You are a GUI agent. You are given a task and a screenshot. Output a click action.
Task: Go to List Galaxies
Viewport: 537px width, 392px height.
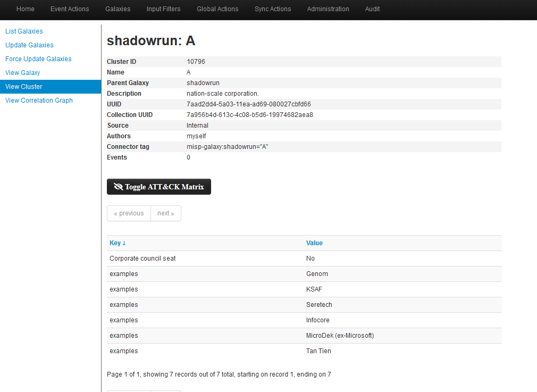pos(24,31)
